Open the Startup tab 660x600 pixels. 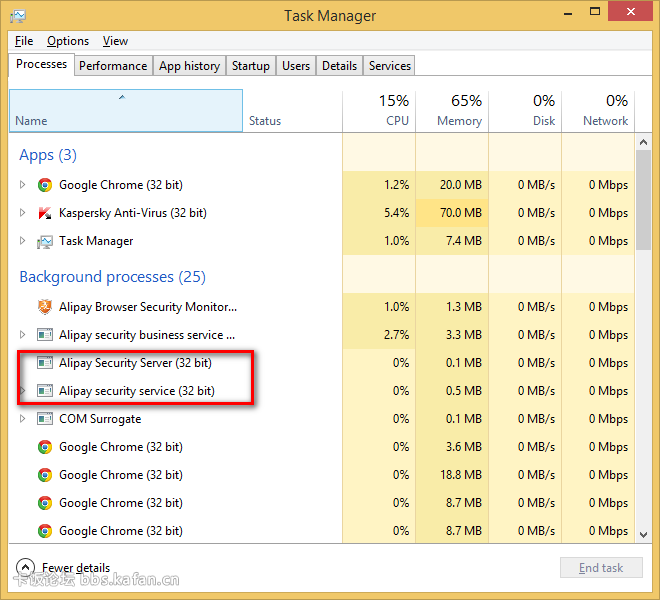point(251,66)
